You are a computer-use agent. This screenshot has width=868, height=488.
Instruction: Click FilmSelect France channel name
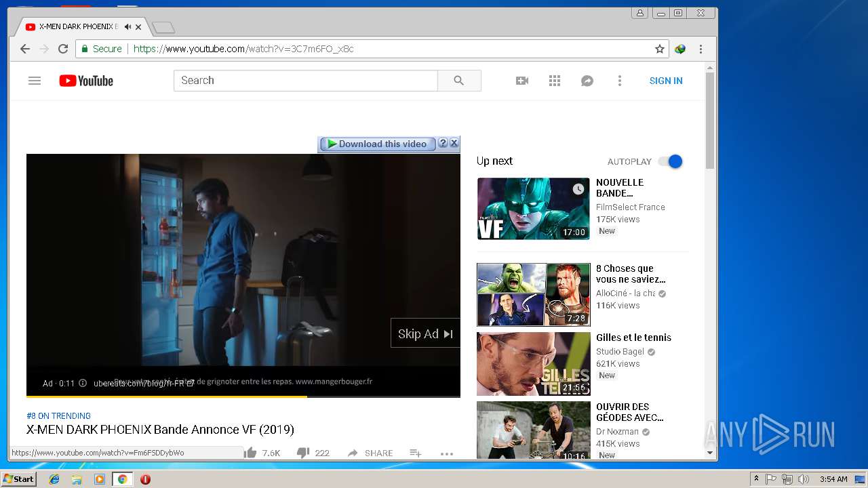pos(631,207)
